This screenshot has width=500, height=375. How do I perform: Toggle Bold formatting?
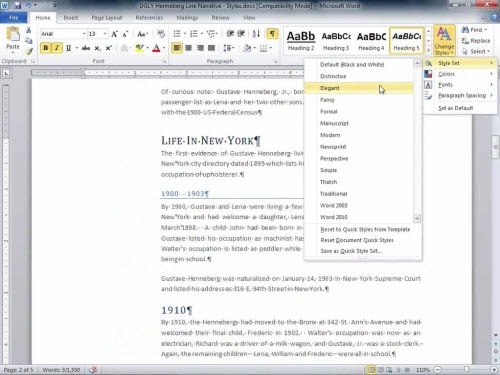[x=46, y=48]
